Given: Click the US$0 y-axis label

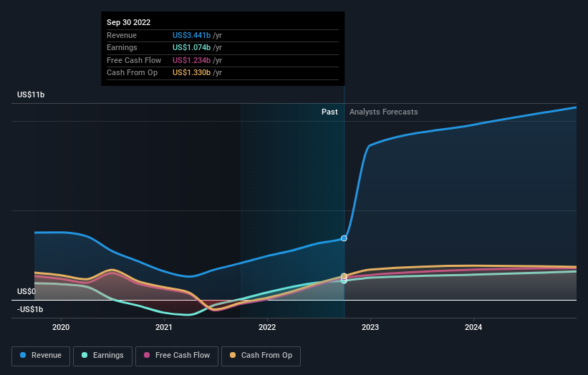Looking at the screenshot, I should 26,291.
